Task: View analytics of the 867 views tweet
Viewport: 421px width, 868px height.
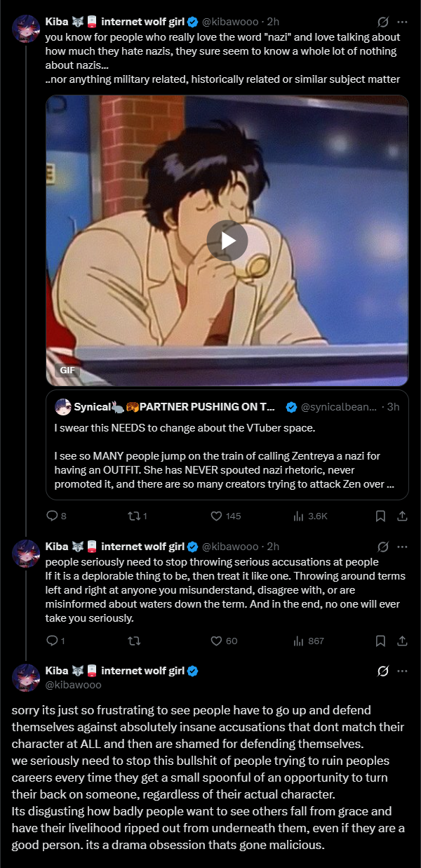Action: point(299,641)
